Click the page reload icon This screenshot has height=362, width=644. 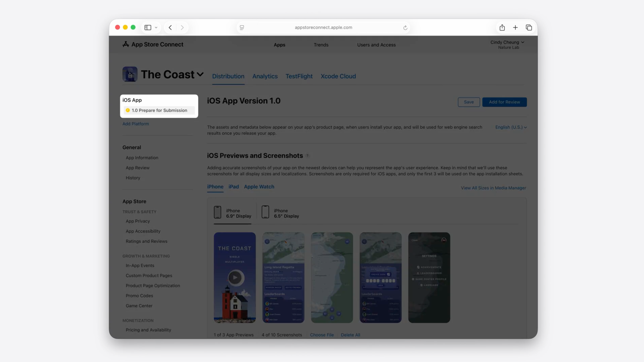point(405,28)
